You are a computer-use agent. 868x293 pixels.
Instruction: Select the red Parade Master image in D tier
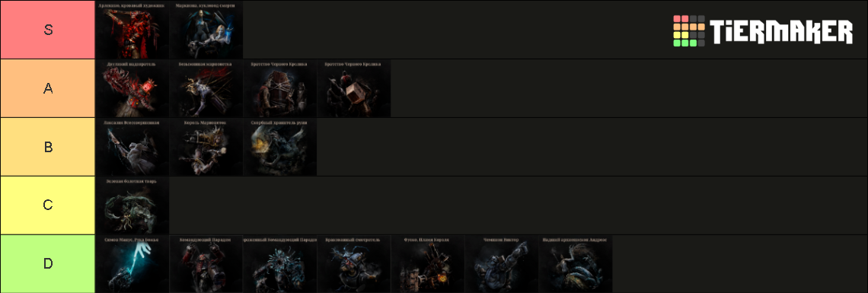click(206, 264)
